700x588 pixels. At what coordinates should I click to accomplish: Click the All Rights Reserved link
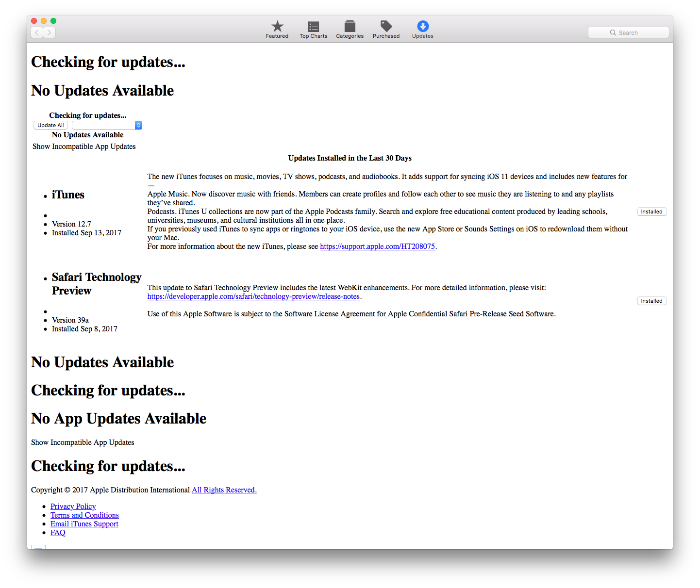coord(224,490)
